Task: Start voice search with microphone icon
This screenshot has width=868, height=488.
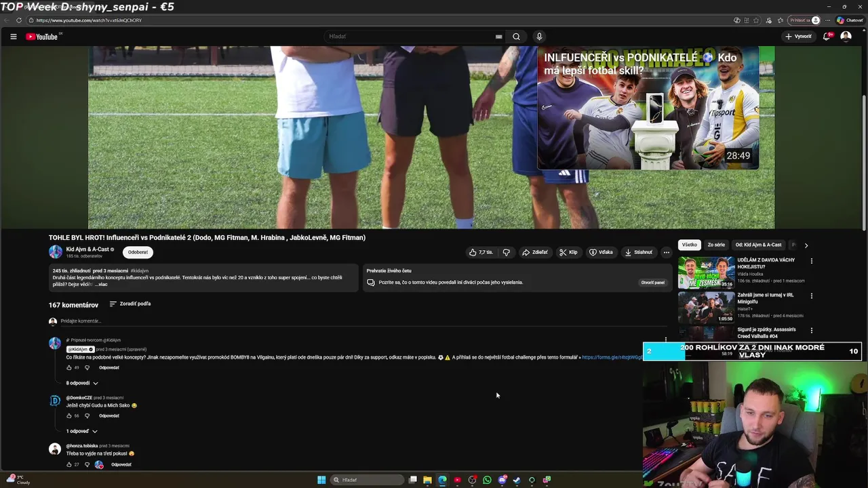Action: click(x=539, y=37)
